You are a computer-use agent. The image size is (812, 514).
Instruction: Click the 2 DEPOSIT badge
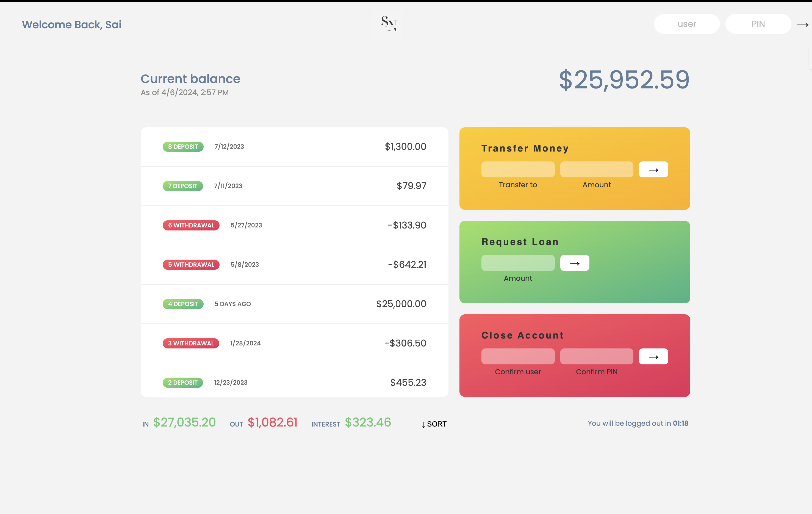tap(182, 382)
